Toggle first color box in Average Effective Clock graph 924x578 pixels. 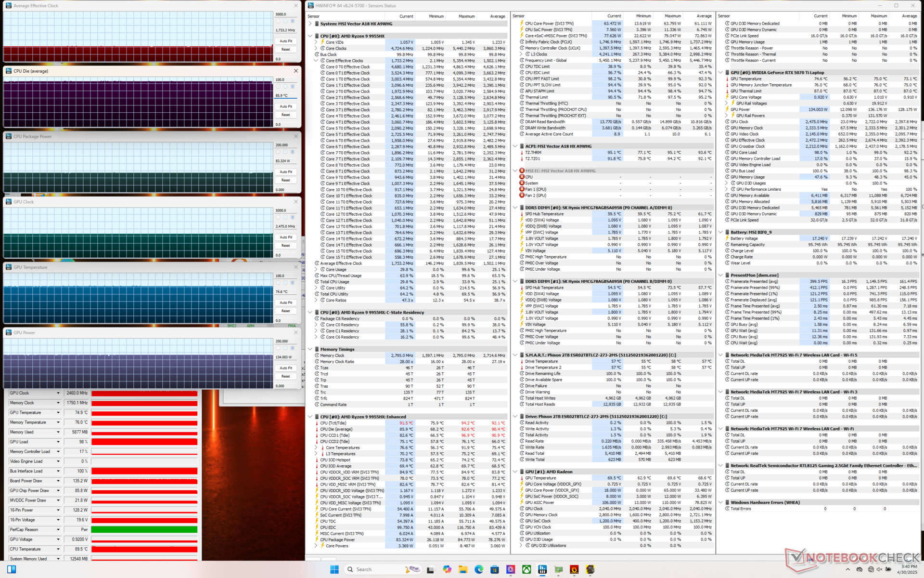coord(279,21)
